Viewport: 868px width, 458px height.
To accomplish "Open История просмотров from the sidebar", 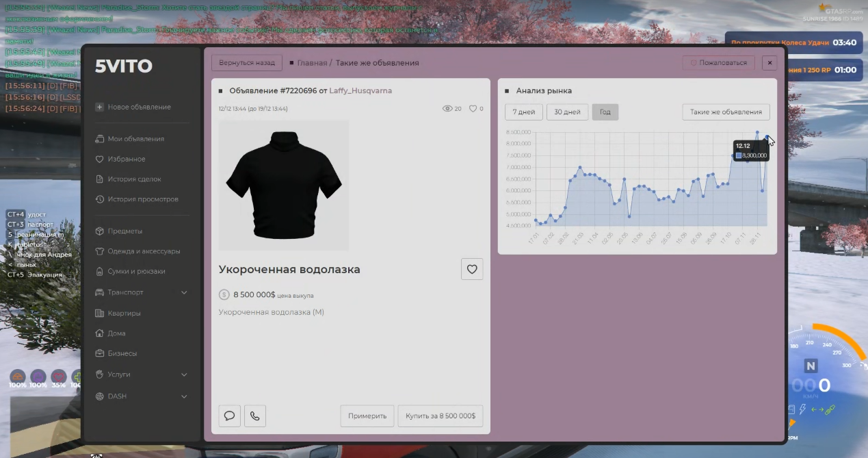I will (x=142, y=199).
